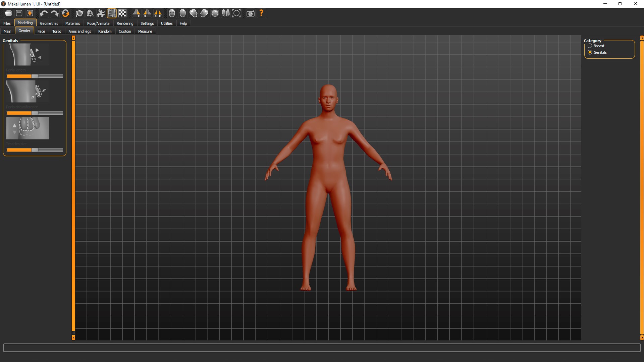Viewport: 644px width, 362px height.
Task: Toggle the Pose figure icon
Action: tap(101, 13)
